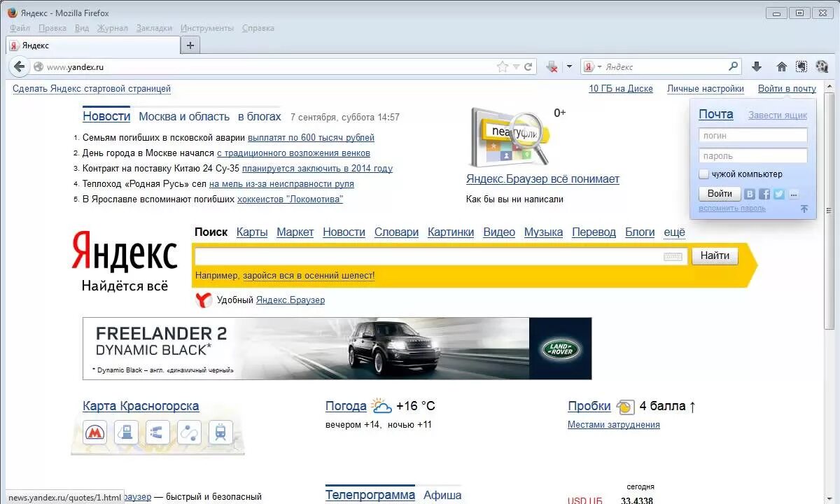Open the URL bar history dropdown arrow
The height and width of the screenshot is (504, 840).
click(x=516, y=67)
